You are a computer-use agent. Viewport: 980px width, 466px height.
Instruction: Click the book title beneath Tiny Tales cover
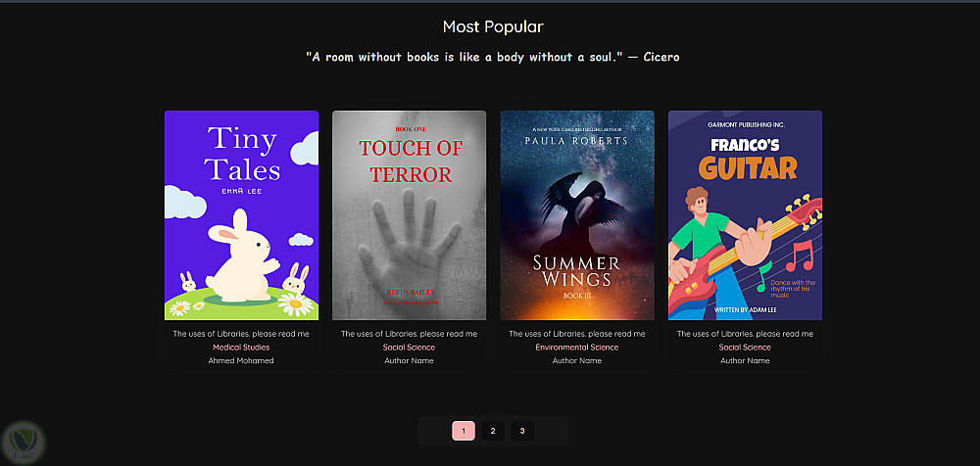(x=241, y=334)
